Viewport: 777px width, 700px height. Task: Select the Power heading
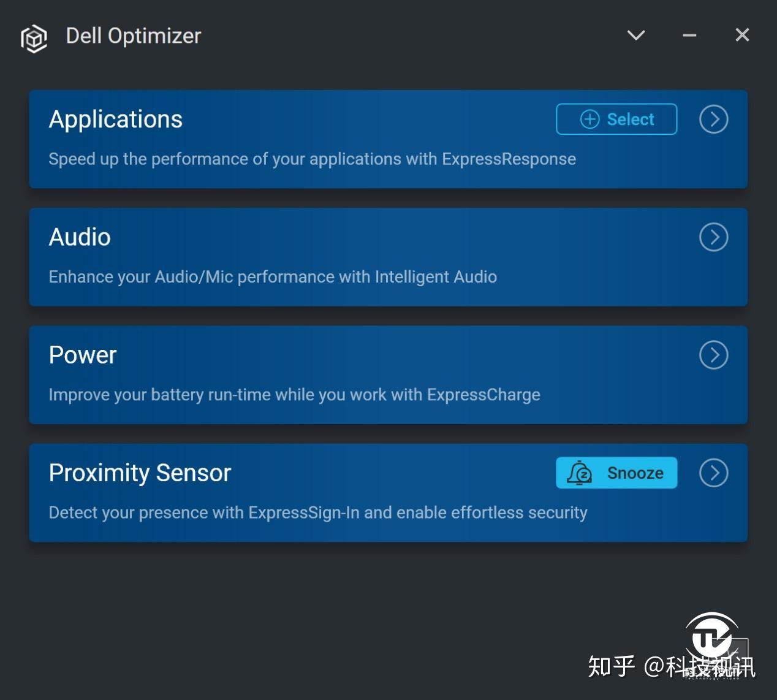coord(83,355)
